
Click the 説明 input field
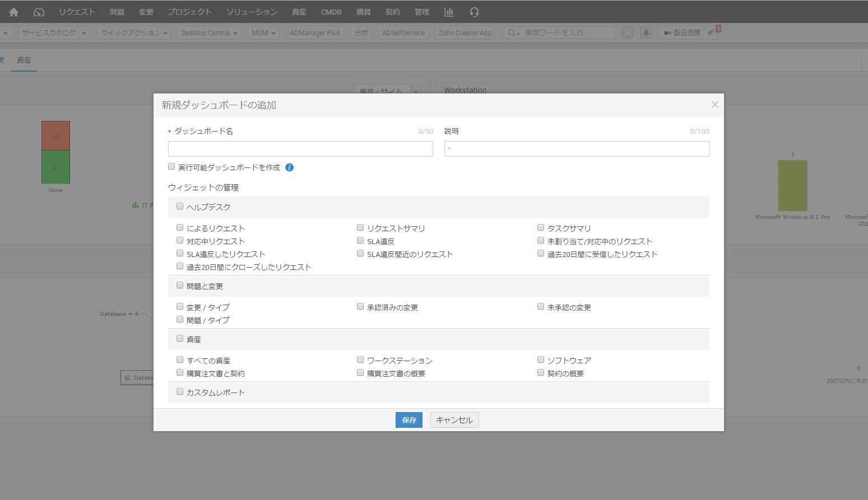(577, 149)
